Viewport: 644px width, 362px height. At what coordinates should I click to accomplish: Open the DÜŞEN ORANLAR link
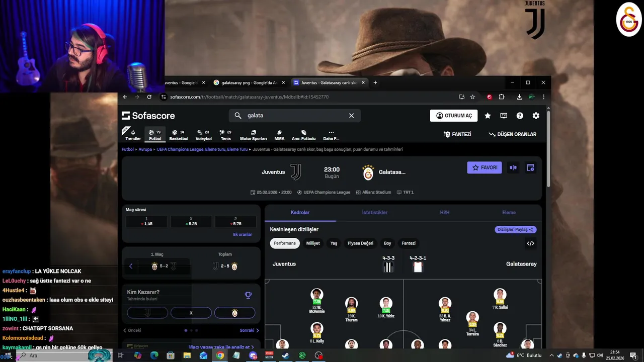pyautogui.click(x=512, y=134)
